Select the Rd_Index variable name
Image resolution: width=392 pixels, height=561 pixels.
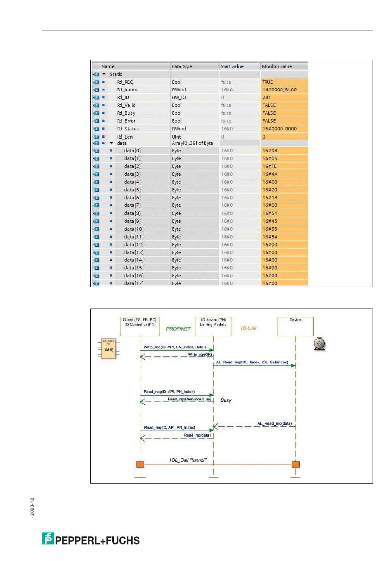[127, 90]
